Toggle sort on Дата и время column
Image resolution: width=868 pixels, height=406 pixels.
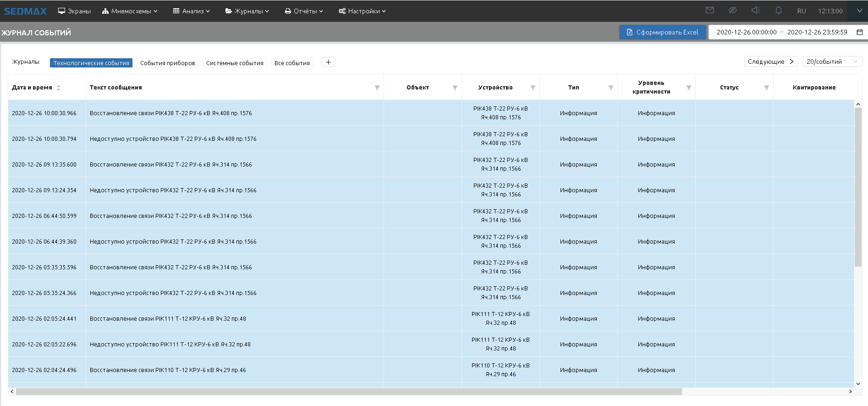pyautogui.click(x=59, y=88)
